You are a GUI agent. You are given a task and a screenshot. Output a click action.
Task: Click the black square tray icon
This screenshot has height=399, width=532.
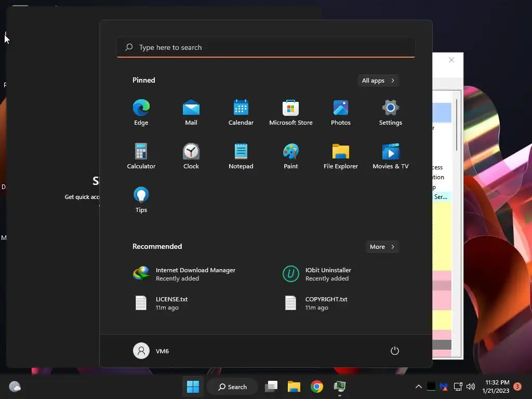pyautogui.click(x=431, y=387)
